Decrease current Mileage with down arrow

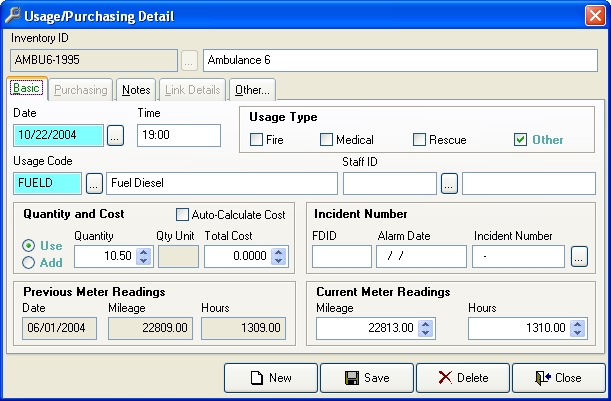click(426, 333)
